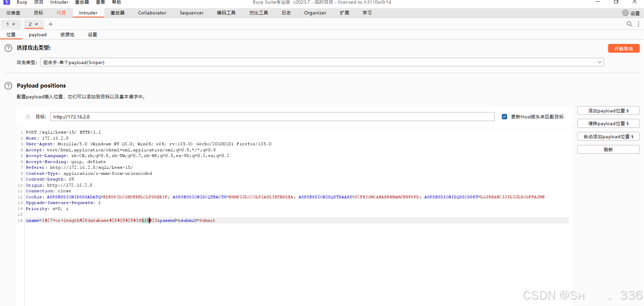The image size is (644, 306).
Task: Select Intruder attack tab 2
Action: (x=30, y=24)
